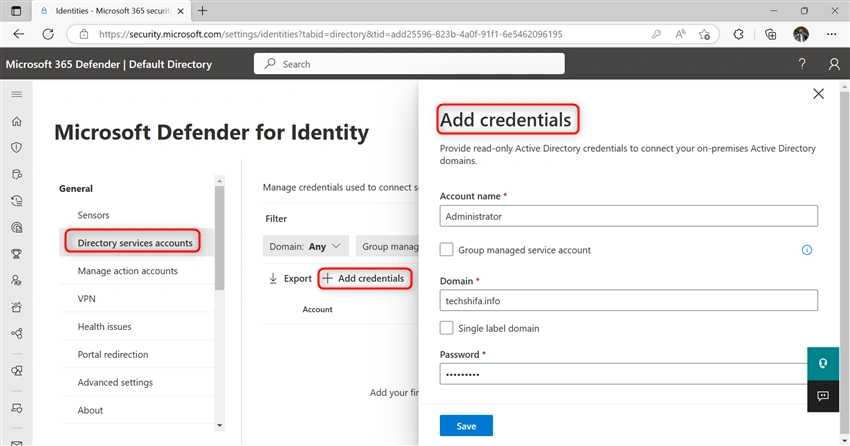Open Manage action accounts settings
Screen dimensions: 850x446
click(127, 271)
